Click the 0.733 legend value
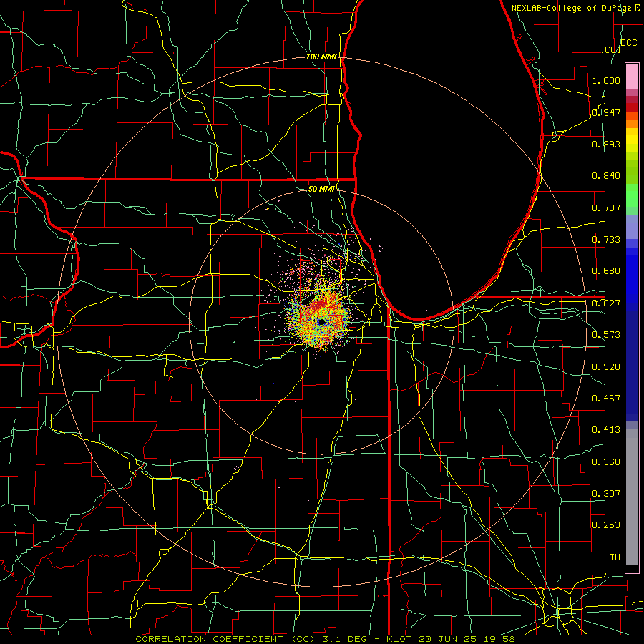This screenshot has width=644, height=644. [x=606, y=240]
